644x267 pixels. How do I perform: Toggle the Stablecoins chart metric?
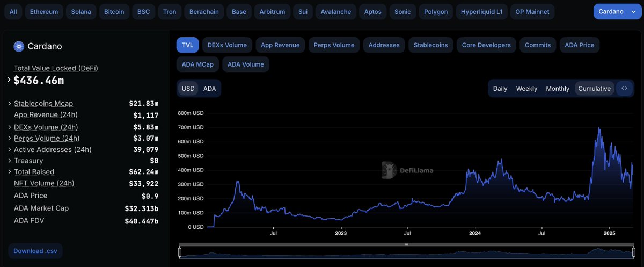(x=430, y=45)
